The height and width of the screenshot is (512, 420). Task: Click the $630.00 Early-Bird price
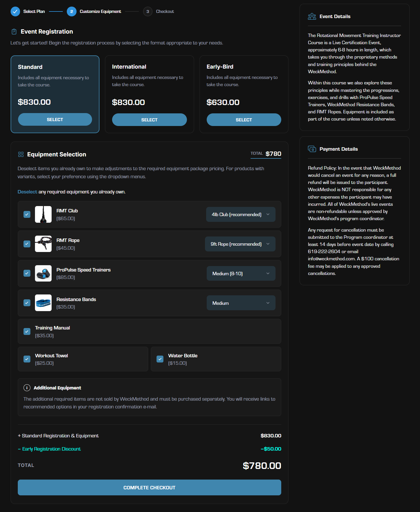pos(223,102)
